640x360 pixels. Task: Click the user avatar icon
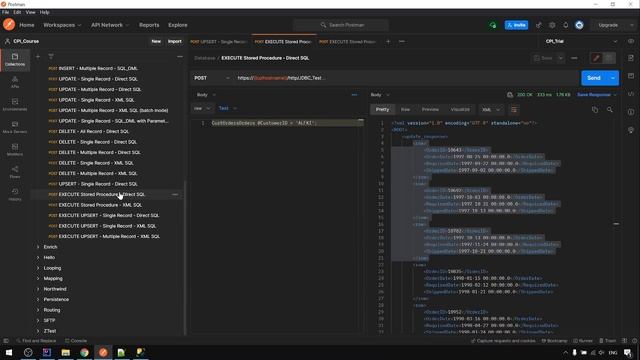tap(579, 25)
